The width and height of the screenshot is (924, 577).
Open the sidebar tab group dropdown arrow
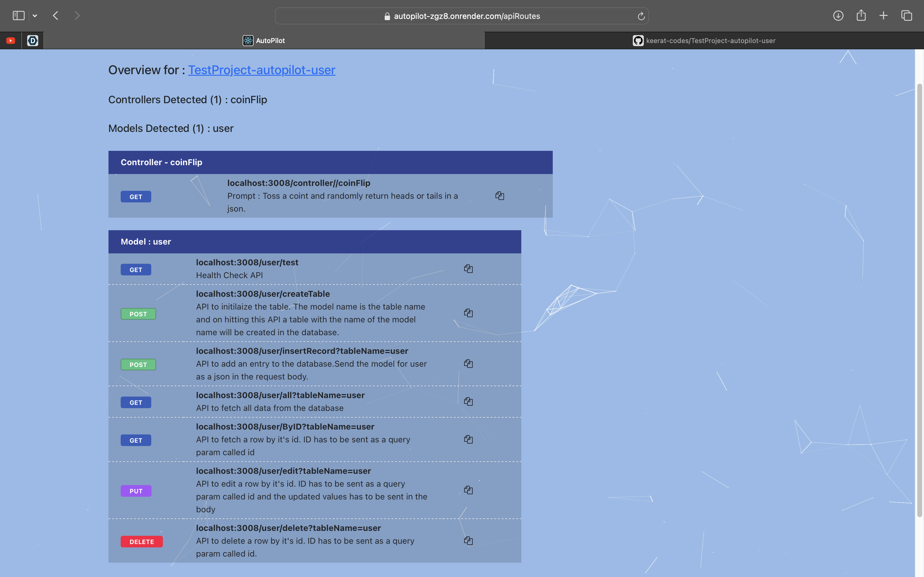(x=35, y=16)
